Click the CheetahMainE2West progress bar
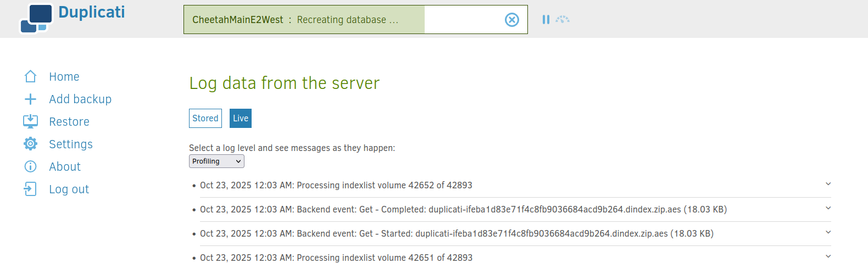The image size is (868, 263). (304, 20)
